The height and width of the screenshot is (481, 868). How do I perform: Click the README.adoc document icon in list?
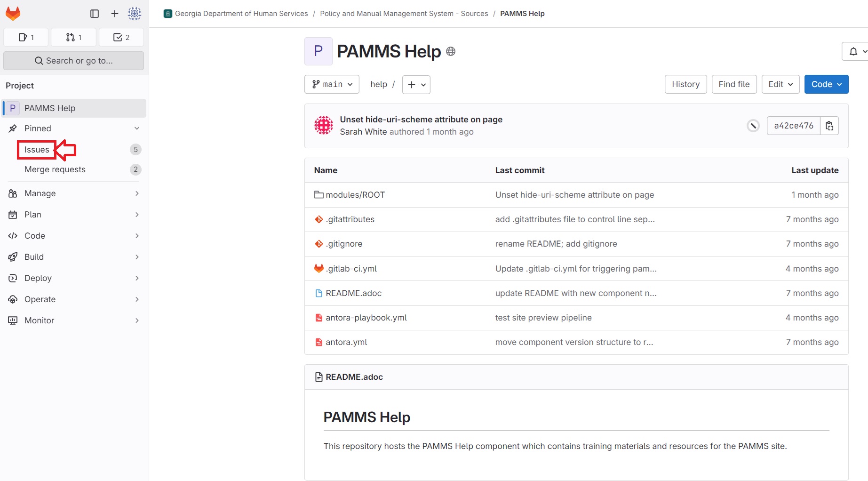(319, 293)
